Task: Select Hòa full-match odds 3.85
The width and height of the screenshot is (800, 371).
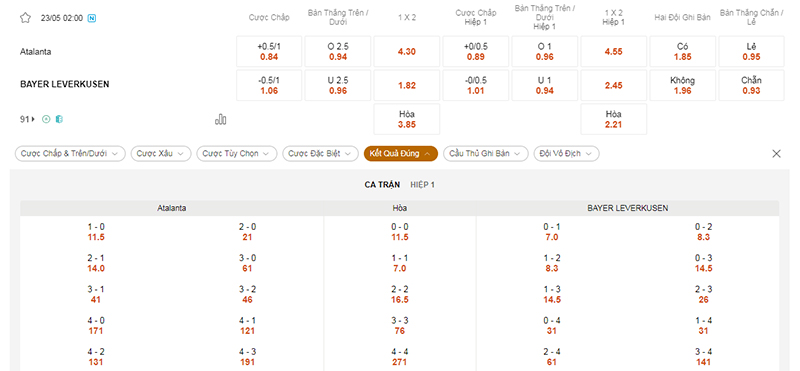Action: (407, 119)
